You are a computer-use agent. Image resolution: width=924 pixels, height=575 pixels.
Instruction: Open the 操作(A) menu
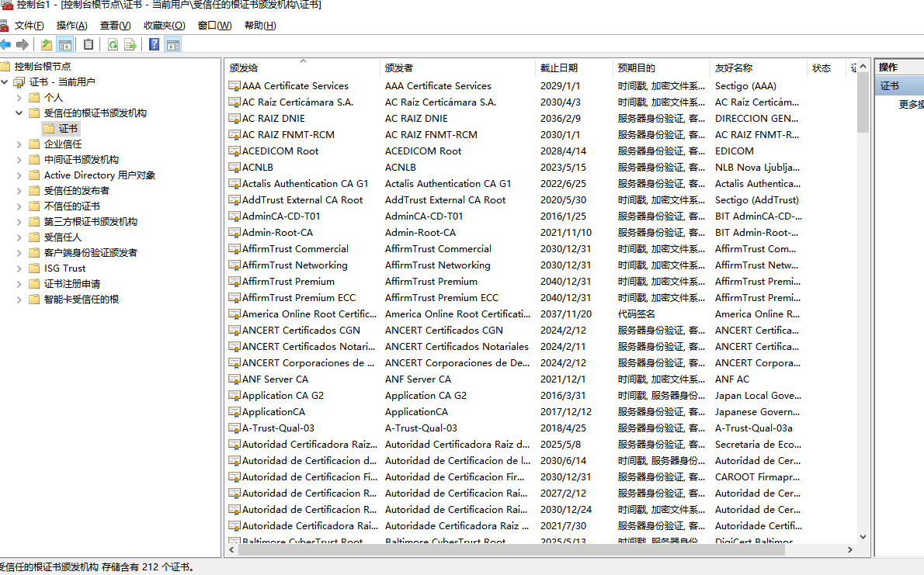pyautogui.click(x=71, y=26)
